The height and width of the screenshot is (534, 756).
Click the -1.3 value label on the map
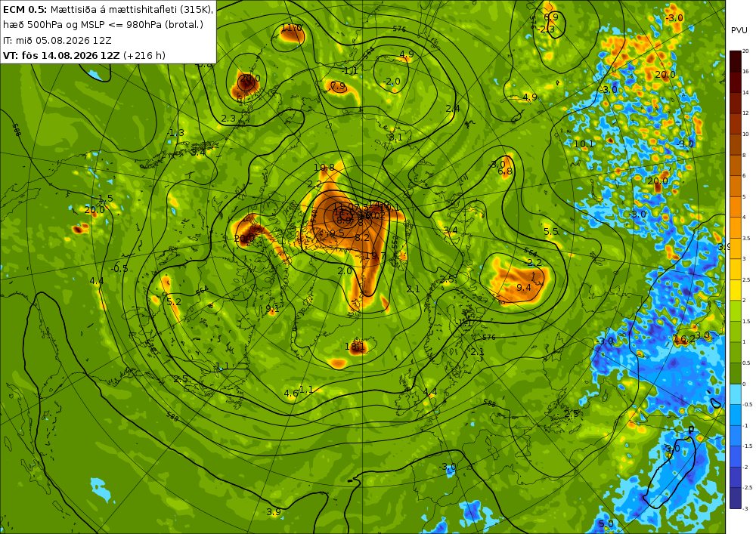(x=175, y=133)
